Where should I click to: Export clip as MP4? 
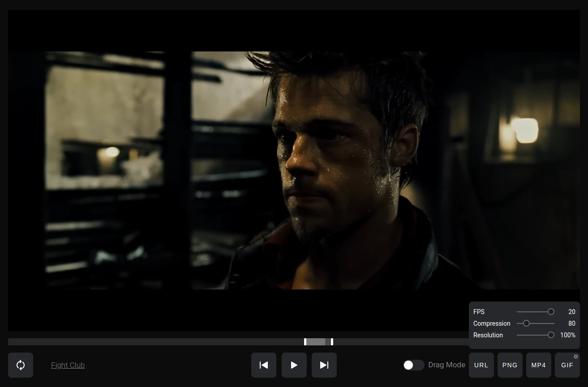pos(539,365)
